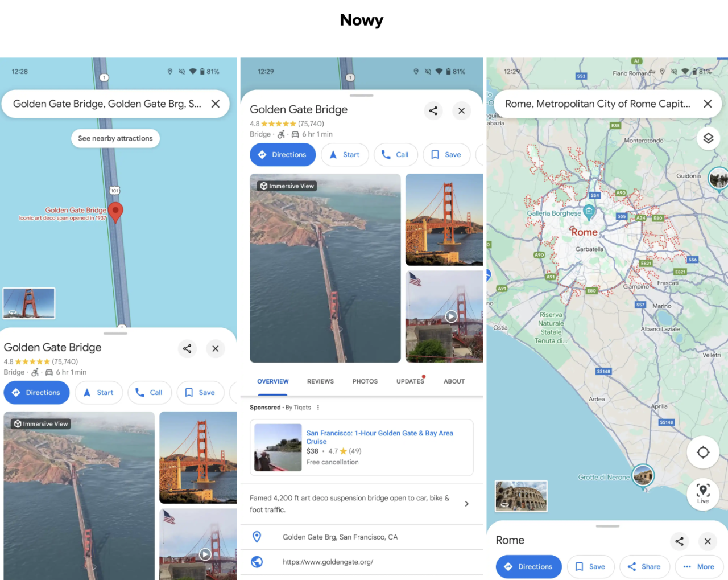728x580 pixels.
Task: Open the ABOUT tab
Action: point(454,381)
